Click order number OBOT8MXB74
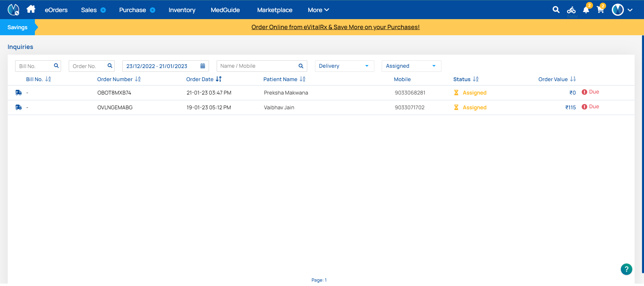The image size is (644, 286). point(114,93)
